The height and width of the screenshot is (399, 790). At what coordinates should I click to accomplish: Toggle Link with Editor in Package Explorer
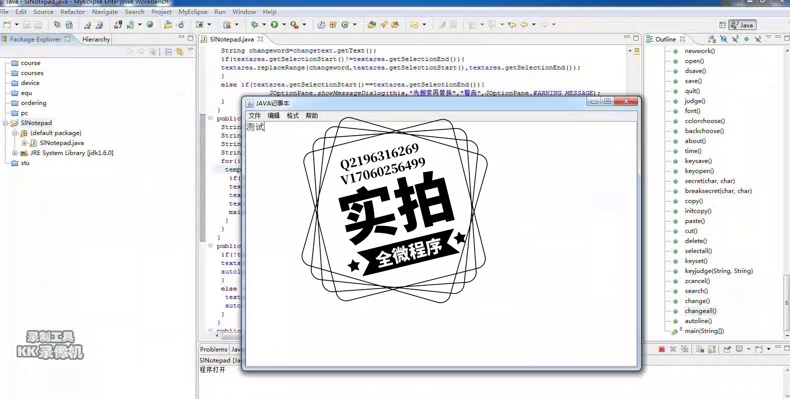179,51
